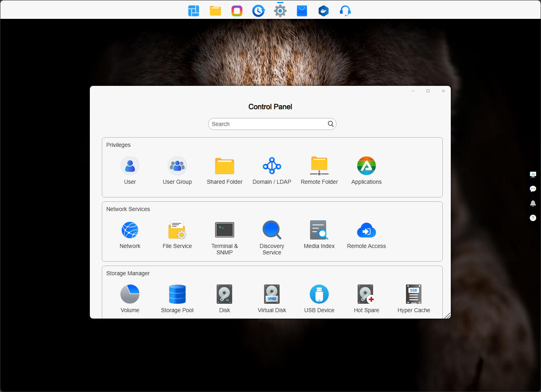Maximize the Control Panel window
Viewport: 541px width, 392px height.
pos(428,91)
